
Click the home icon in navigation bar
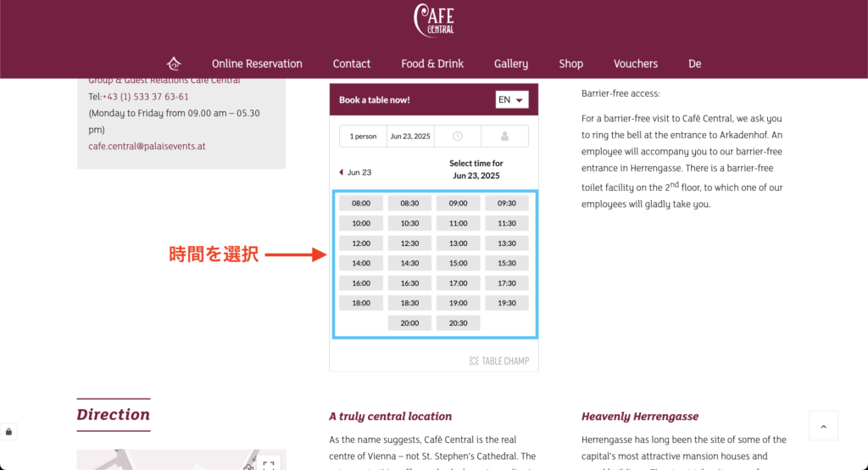click(x=174, y=64)
